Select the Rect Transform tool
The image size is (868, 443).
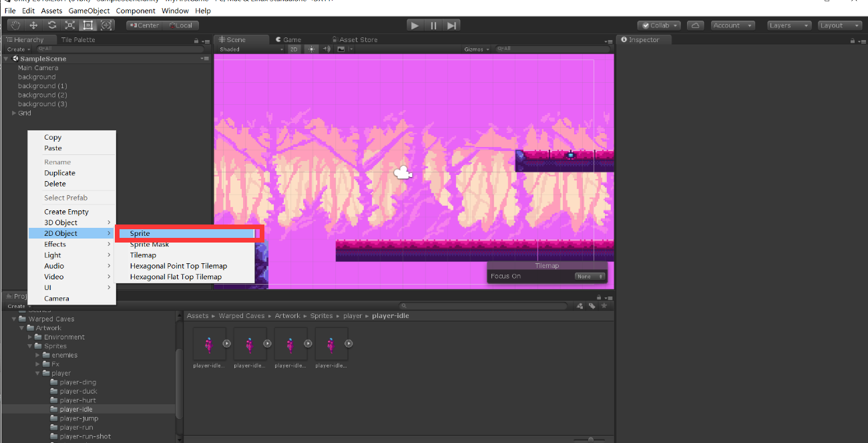(x=87, y=25)
